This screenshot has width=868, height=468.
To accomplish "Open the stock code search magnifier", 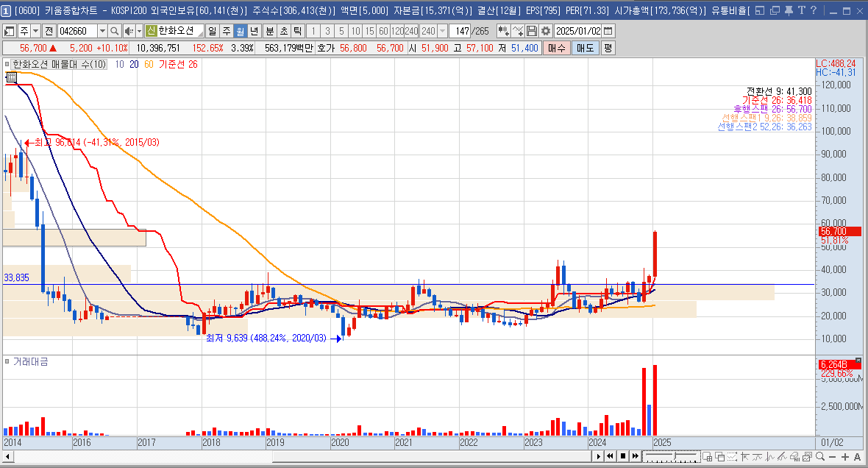I will 115,31.
